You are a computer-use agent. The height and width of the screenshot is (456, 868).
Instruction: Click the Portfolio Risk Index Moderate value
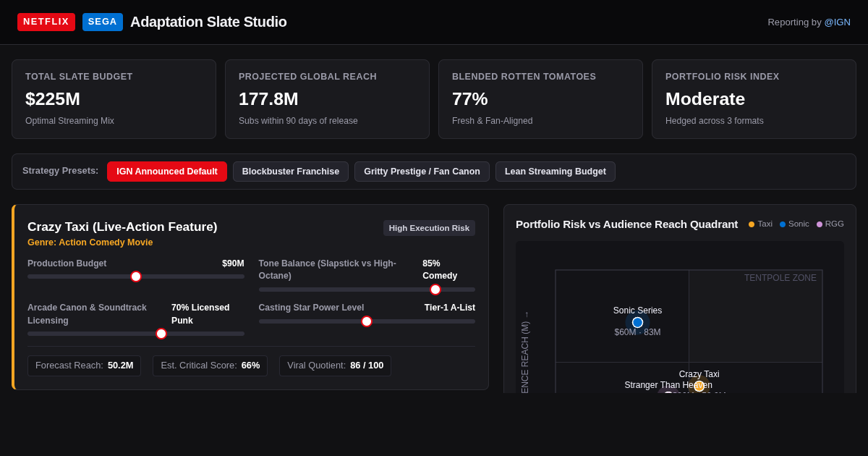(x=705, y=99)
